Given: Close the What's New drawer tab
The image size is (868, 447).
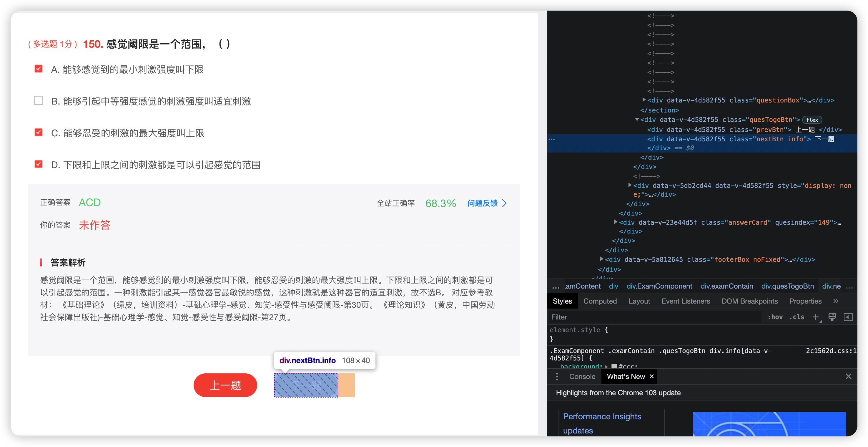Looking at the screenshot, I should click(x=652, y=377).
